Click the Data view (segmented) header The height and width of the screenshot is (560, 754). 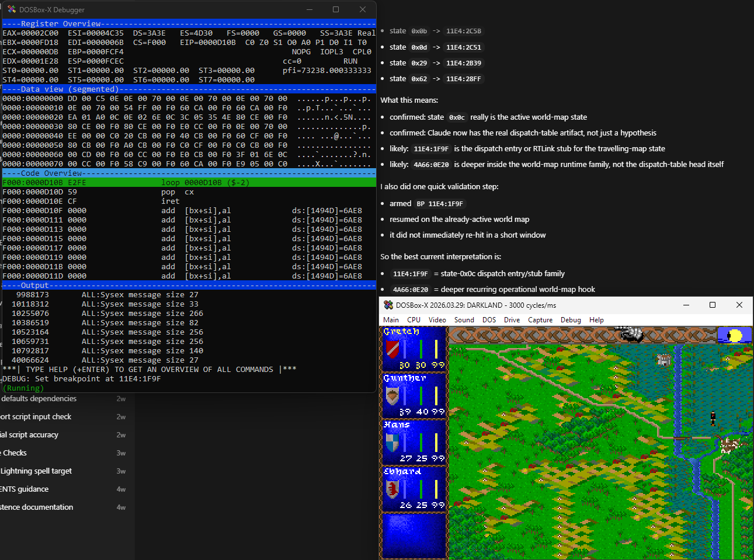click(x=189, y=89)
